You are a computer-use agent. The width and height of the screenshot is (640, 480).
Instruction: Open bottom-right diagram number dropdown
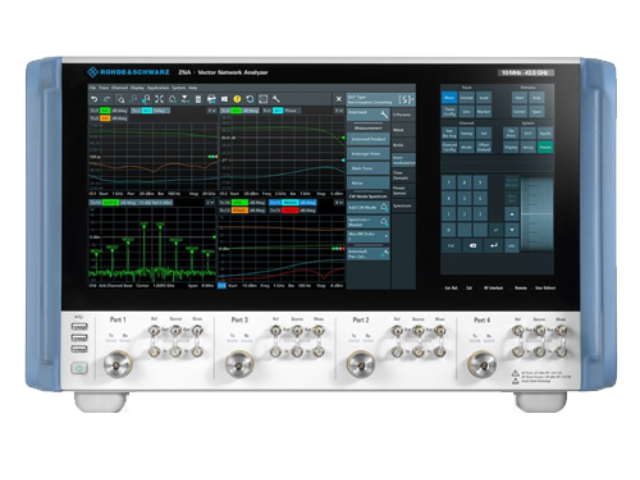339,202
